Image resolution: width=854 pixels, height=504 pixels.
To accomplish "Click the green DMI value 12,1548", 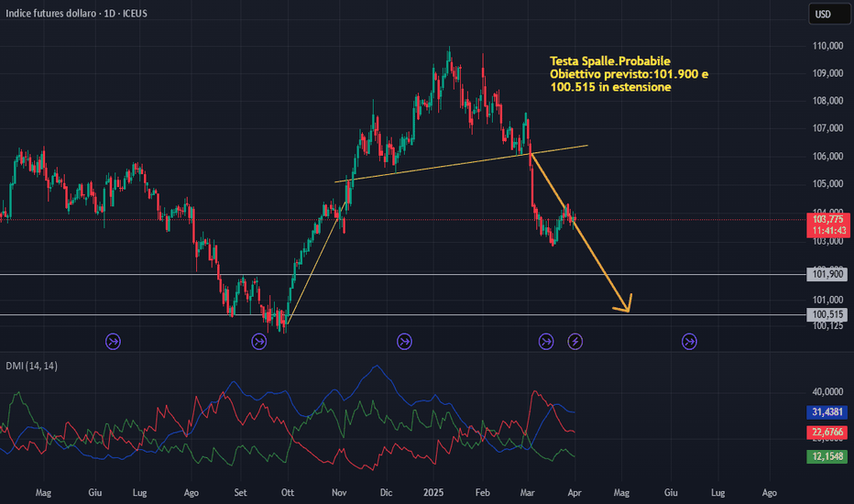I will click(827, 456).
